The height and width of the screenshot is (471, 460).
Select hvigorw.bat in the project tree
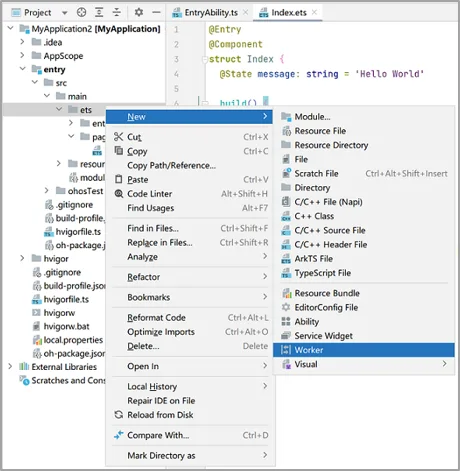(66, 326)
